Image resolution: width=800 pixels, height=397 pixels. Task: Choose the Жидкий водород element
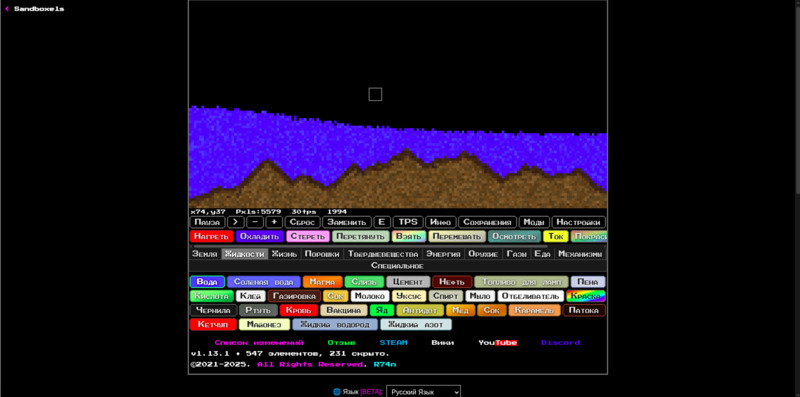tap(335, 325)
